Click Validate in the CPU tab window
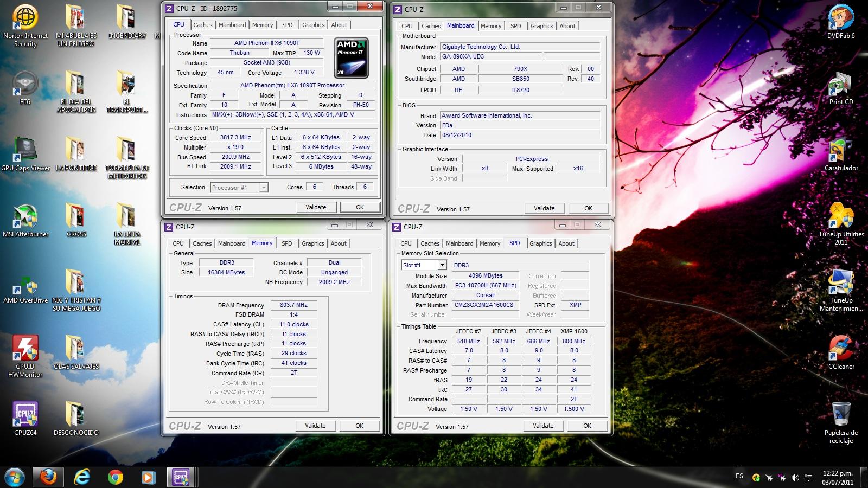The image size is (868, 488). 316,207
